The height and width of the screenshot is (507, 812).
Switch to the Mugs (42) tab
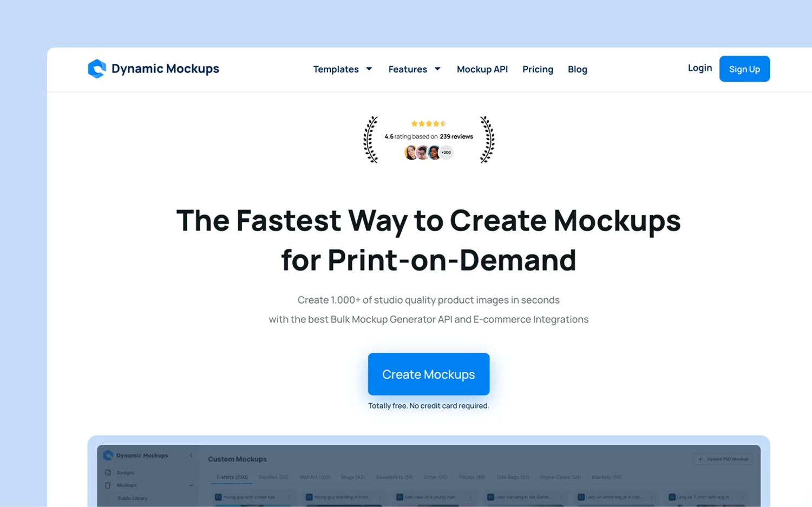pos(353,477)
